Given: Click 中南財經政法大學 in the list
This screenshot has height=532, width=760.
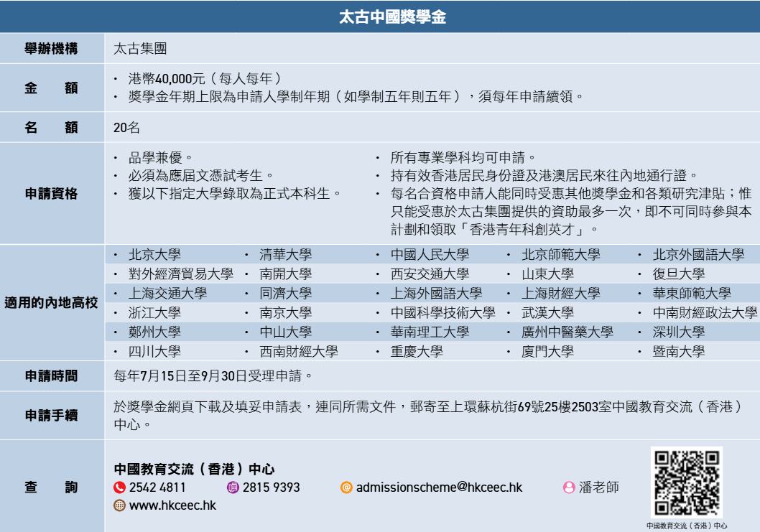Looking at the screenshot, I should (705, 313).
